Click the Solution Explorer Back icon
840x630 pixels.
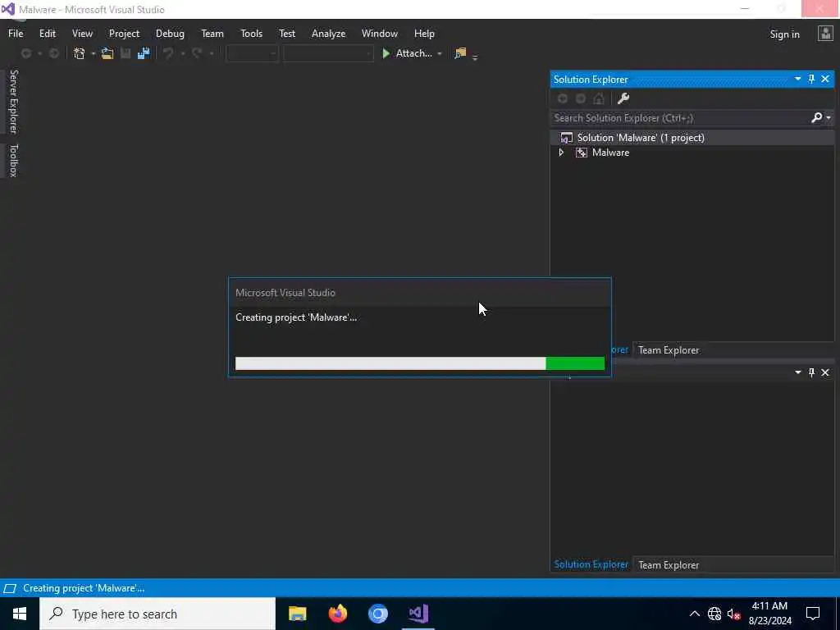tap(563, 98)
